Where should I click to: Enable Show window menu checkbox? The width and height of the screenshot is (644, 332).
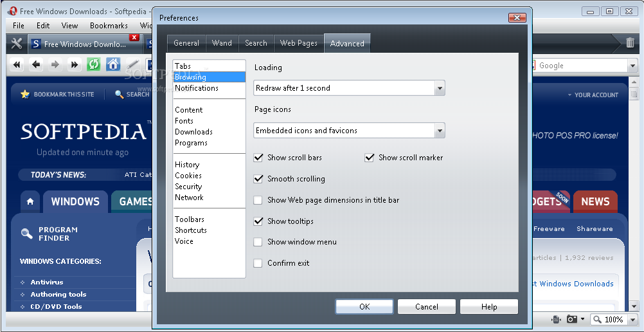tap(258, 242)
